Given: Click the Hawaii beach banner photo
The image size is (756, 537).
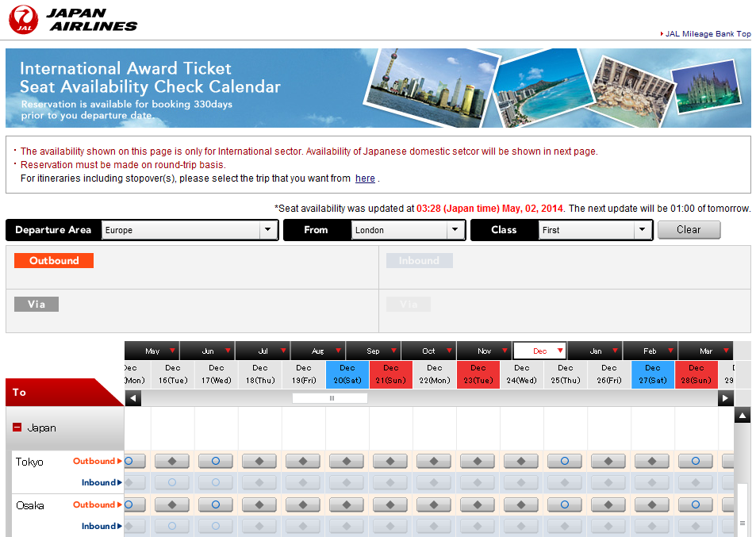Looking at the screenshot, I should pyautogui.click(x=544, y=88).
